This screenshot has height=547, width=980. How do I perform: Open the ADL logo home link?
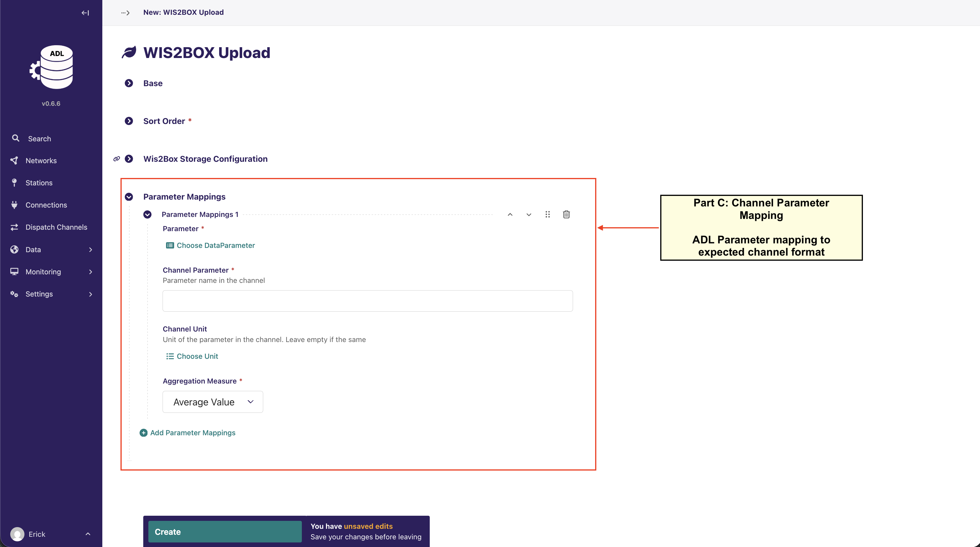pos(51,67)
